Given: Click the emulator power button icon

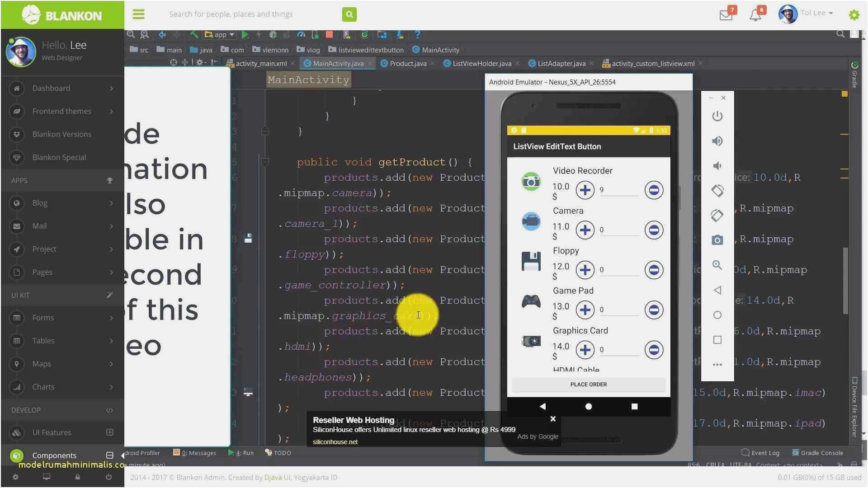Looking at the screenshot, I should 717,116.
